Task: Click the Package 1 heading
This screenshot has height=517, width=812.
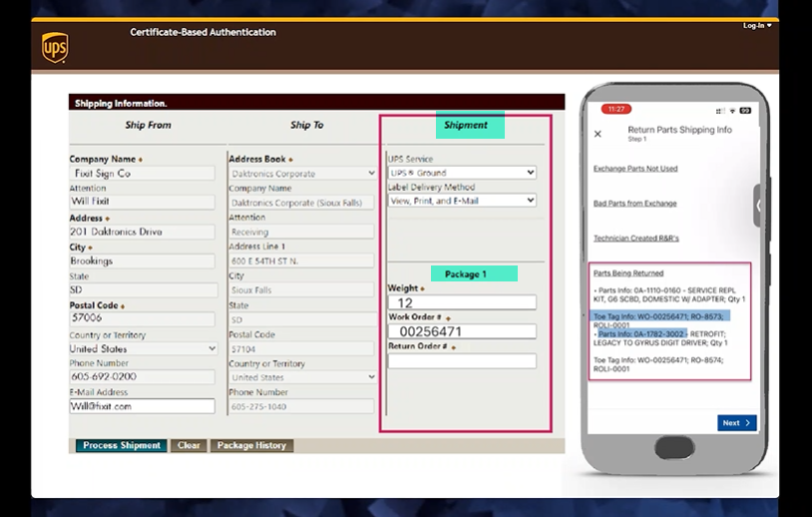Action: (x=466, y=274)
